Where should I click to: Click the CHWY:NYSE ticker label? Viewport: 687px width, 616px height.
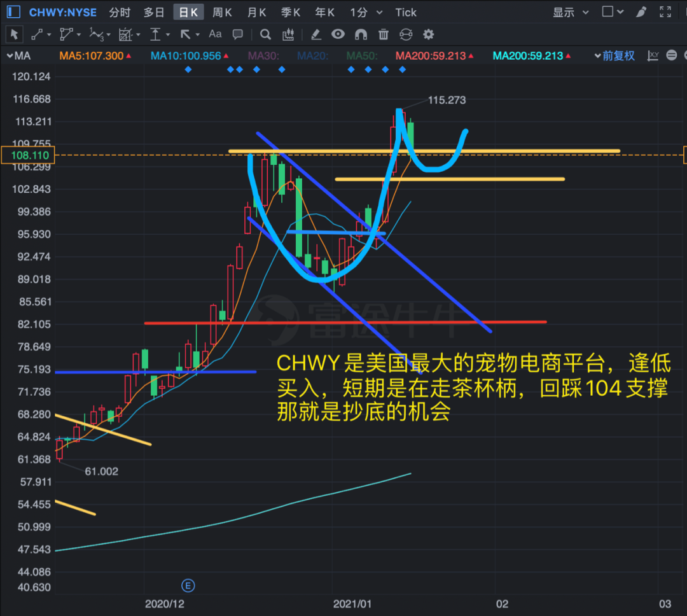[62, 12]
